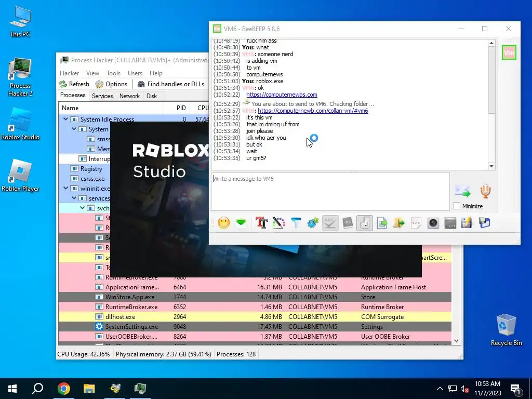Click the Recycle Bin desktop icon
Image resolution: width=532 pixels, height=399 pixels.
pyautogui.click(x=506, y=330)
